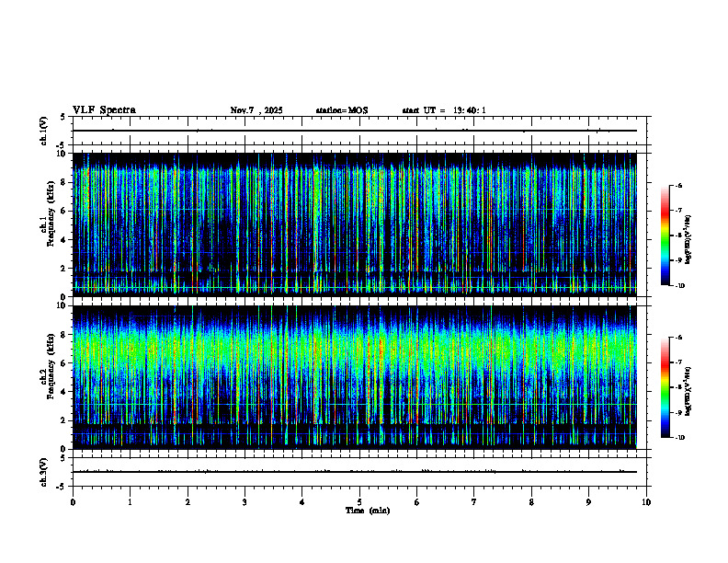Click the "ch.1(V)" waveform axis label

[43, 131]
